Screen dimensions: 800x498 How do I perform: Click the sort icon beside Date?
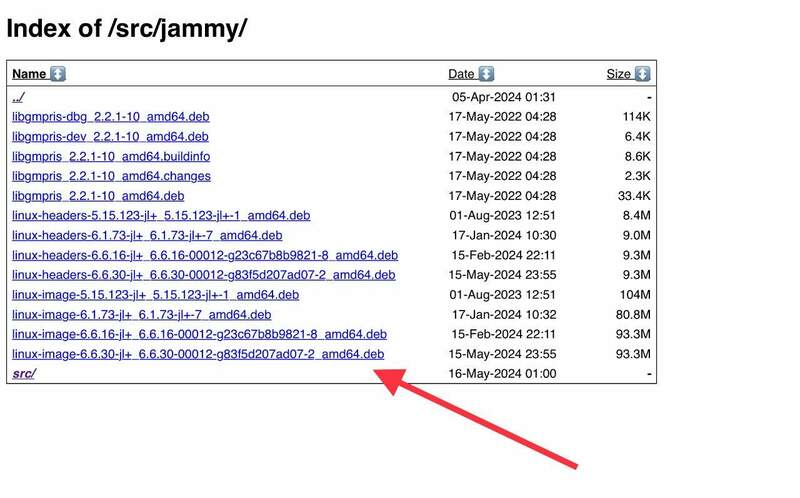(486, 74)
